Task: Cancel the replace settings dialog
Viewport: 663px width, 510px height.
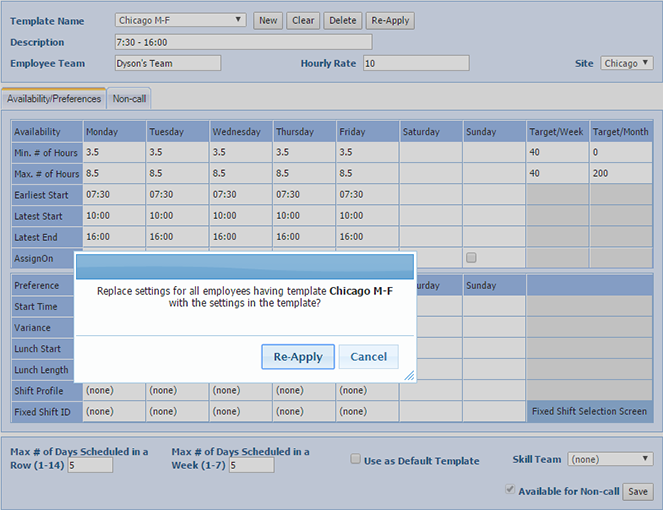Action: (368, 357)
